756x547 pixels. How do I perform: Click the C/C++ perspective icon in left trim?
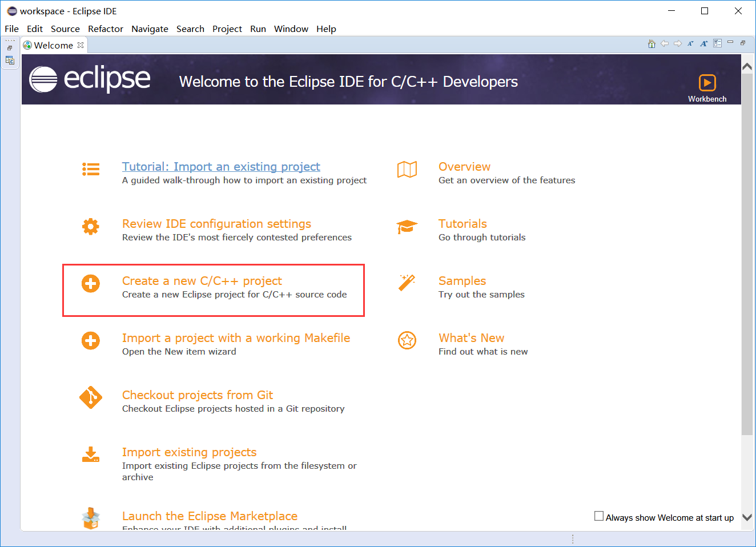10,61
